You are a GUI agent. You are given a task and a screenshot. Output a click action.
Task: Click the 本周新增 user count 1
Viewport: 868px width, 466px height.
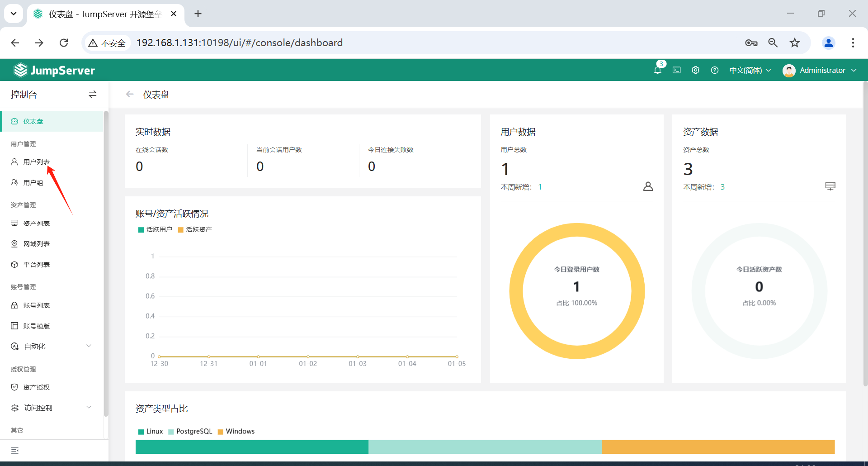(540, 187)
